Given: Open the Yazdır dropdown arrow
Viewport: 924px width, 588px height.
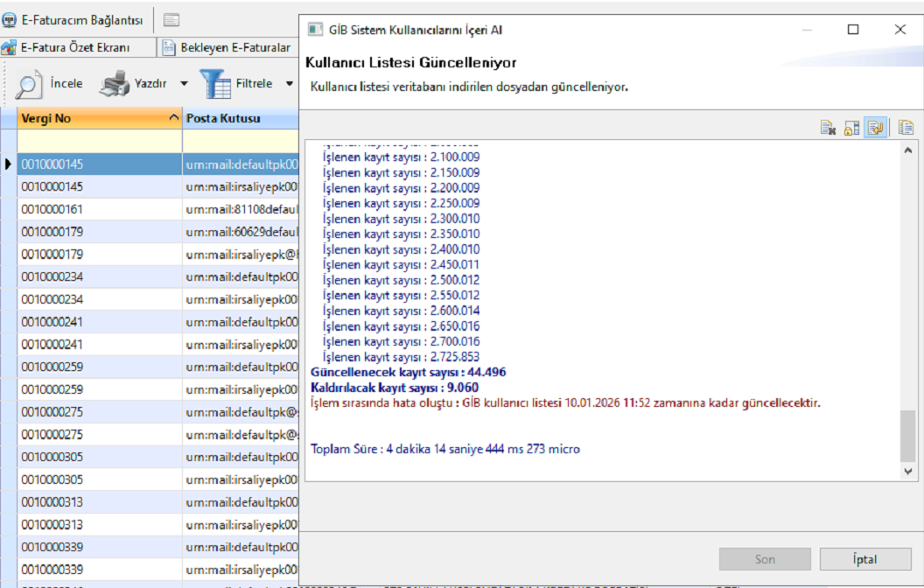Looking at the screenshot, I should pyautogui.click(x=184, y=84).
